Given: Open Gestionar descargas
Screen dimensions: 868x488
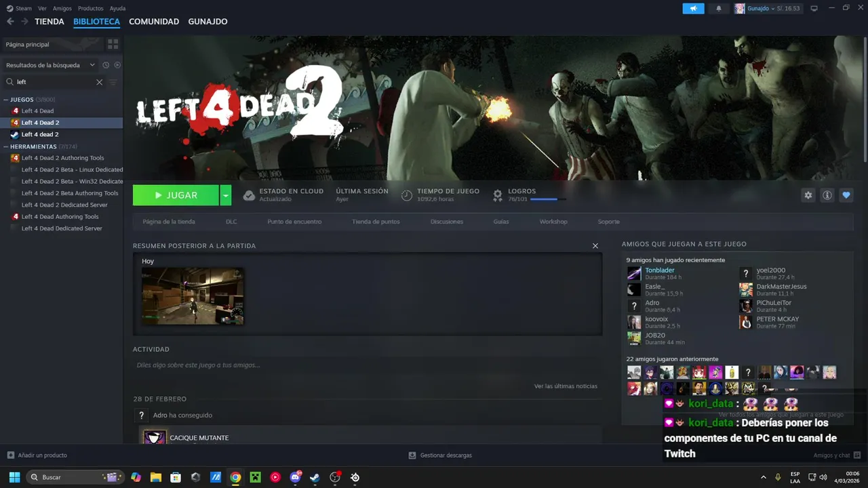Looking at the screenshot, I should (x=440, y=455).
